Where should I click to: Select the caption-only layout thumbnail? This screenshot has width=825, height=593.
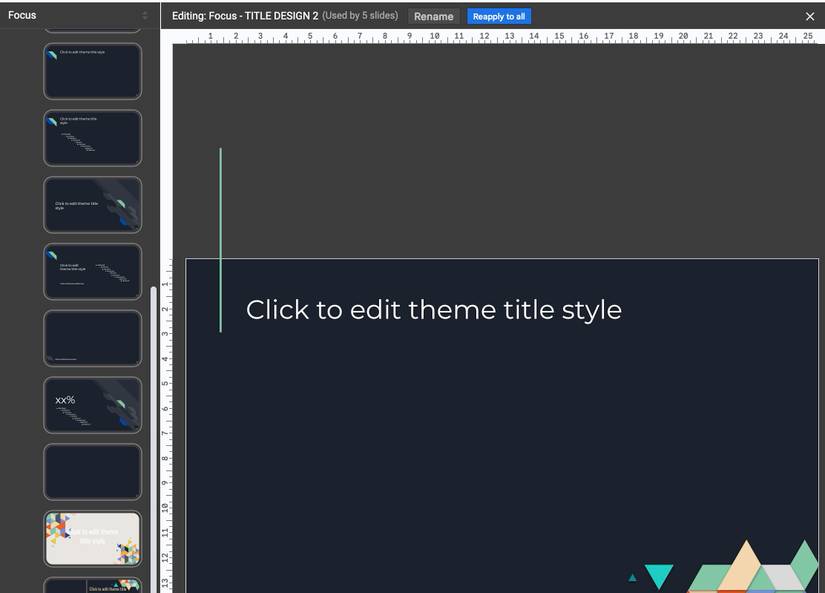pos(92,339)
